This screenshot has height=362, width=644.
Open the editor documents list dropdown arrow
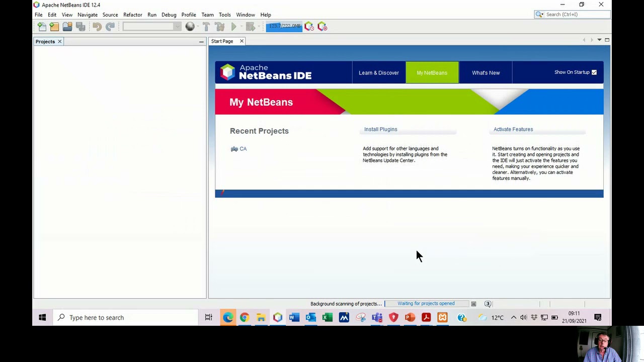599,40
